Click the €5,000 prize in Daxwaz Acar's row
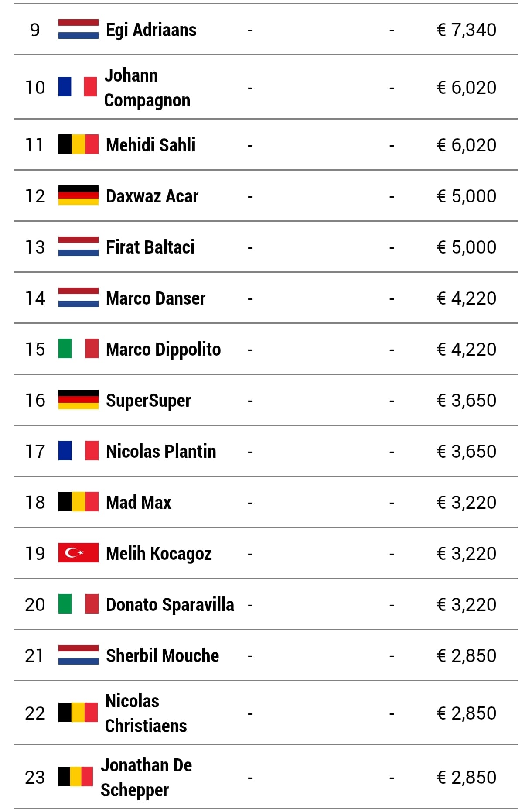 467,196
